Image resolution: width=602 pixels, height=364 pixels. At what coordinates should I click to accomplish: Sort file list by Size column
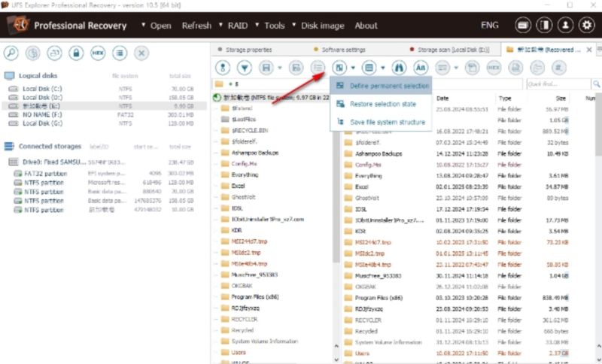561,99
